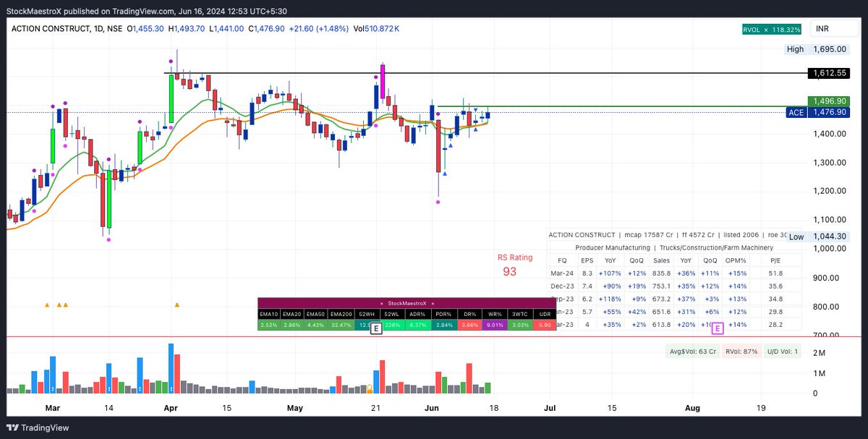Open the purple E earnings marker
The image size is (868, 439).
point(718,328)
